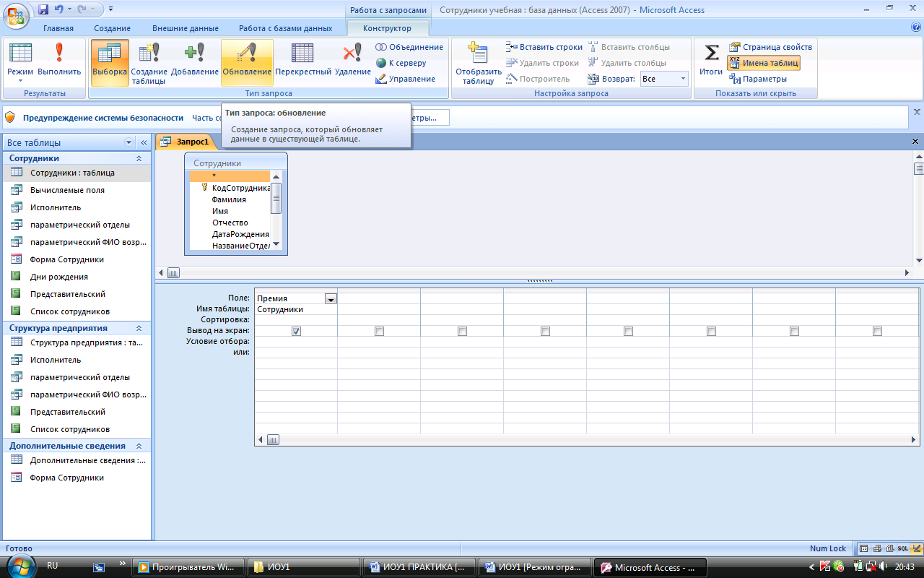
Task: Select Фамилия in the Сотрудники field list
Action: 229,199
